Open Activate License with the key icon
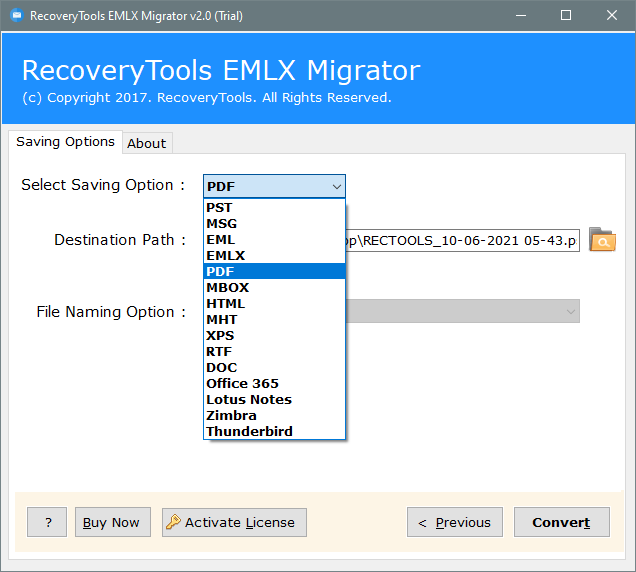636x572 pixels. click(x=234, y=522)
